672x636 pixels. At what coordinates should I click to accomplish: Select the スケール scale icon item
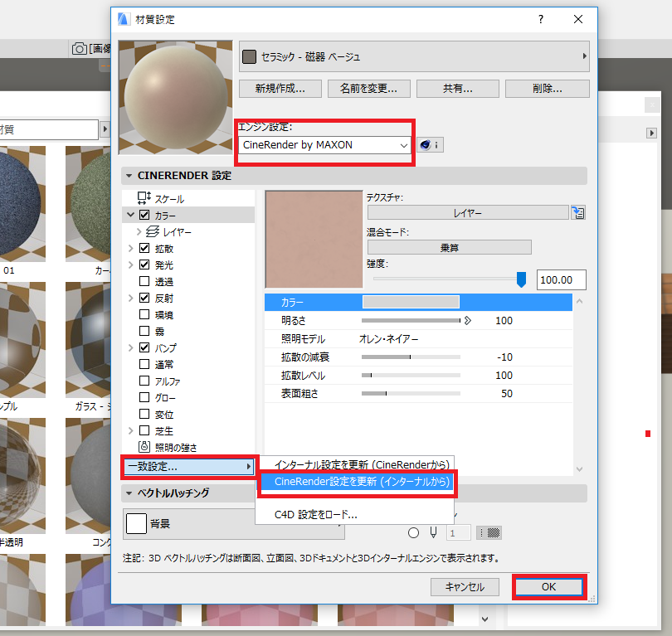(144, 198)
